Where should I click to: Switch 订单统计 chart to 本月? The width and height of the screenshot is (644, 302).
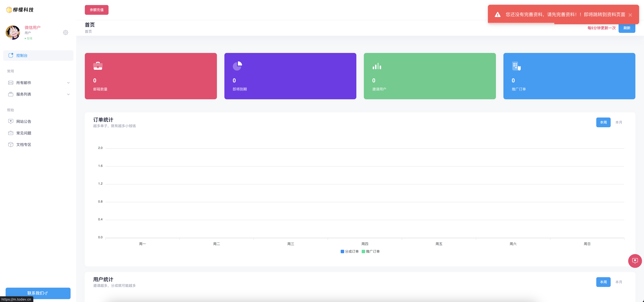coord(619,122)
